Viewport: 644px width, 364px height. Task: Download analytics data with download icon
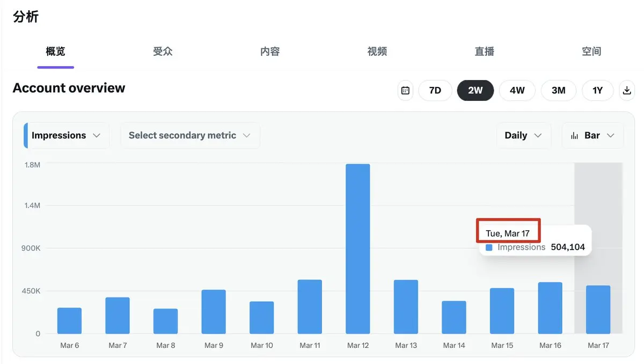[626, 90]
